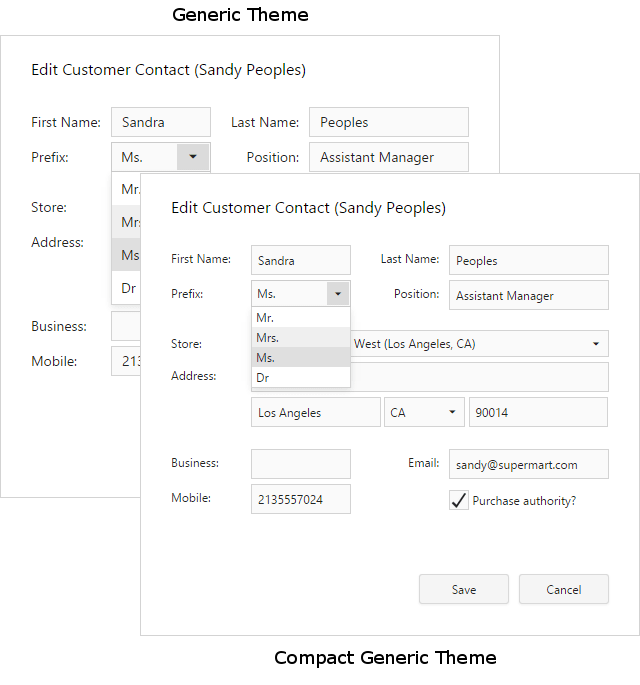The width and height of the screenshot is (640, 685).
Task: Click the zip code field showing 90014
Action: [x=538, y=412]
